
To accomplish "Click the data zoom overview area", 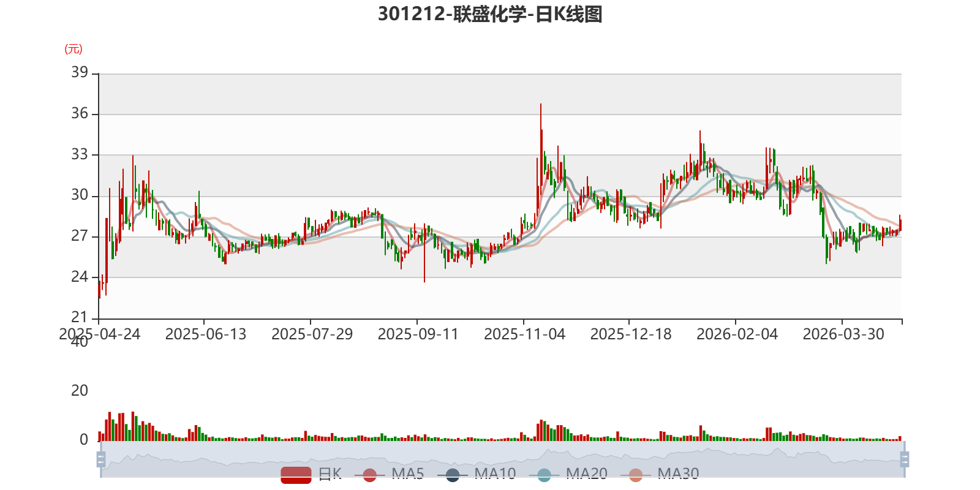I will [502, 459].
